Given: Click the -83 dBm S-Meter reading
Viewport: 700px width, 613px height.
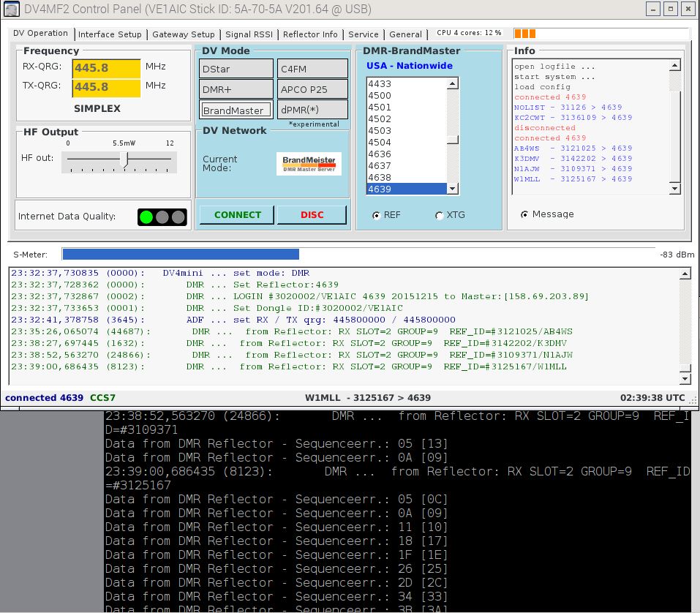Looking at the screenshot, I should click(x=677, y=255).
